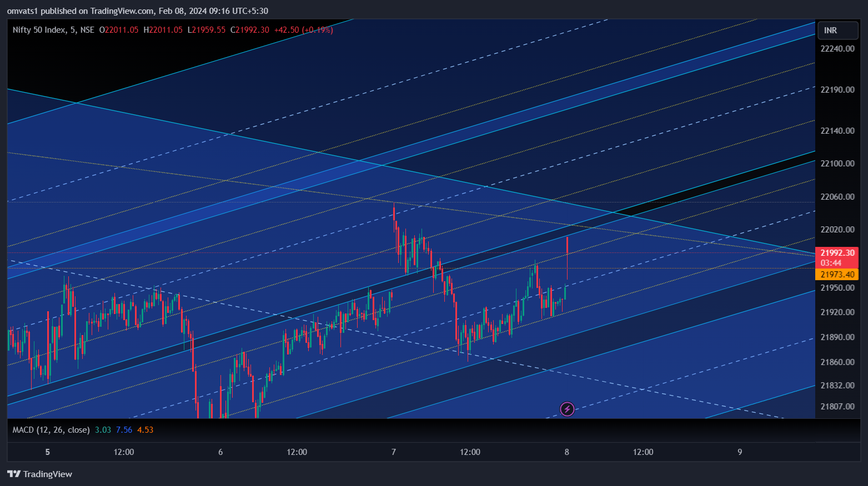Click the TradingView logo at bottom left
Screen dimensions: 868x486
click(x=39, y=474)
